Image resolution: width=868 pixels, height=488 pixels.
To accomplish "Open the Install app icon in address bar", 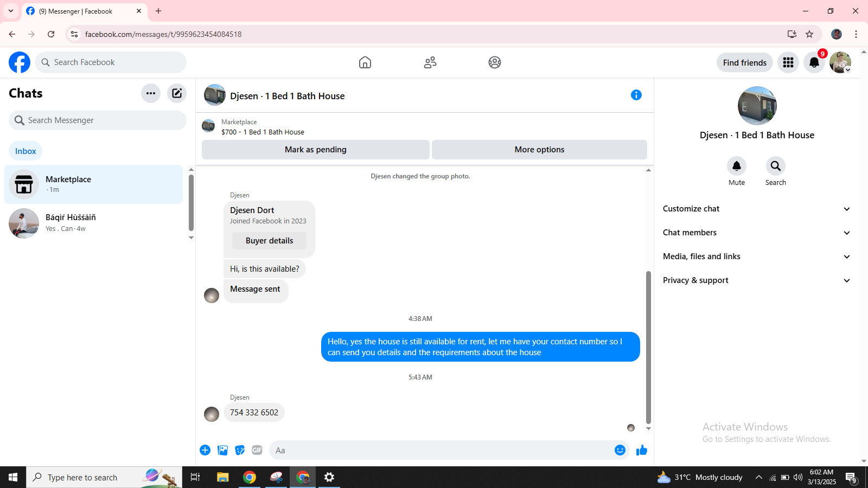I will (792, 34).
